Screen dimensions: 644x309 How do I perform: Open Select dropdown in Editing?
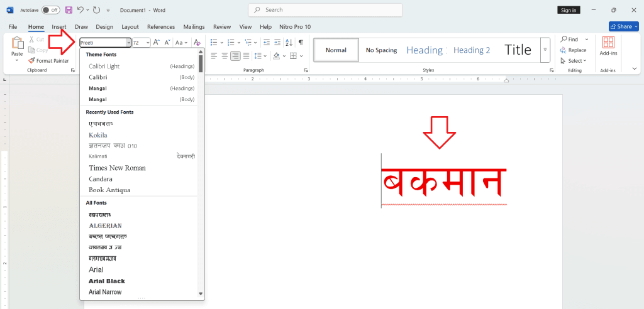pyautogui.click(x=574, y=61)
